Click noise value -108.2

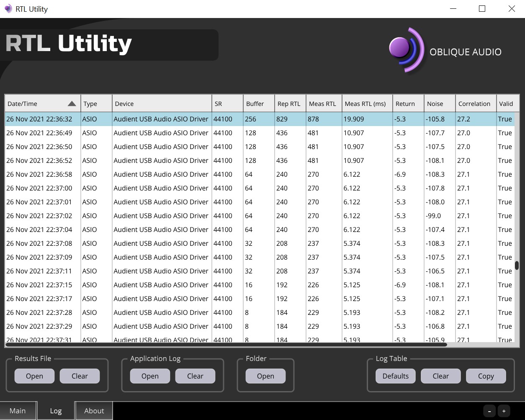pyautogui.click(x=435, y=312)
